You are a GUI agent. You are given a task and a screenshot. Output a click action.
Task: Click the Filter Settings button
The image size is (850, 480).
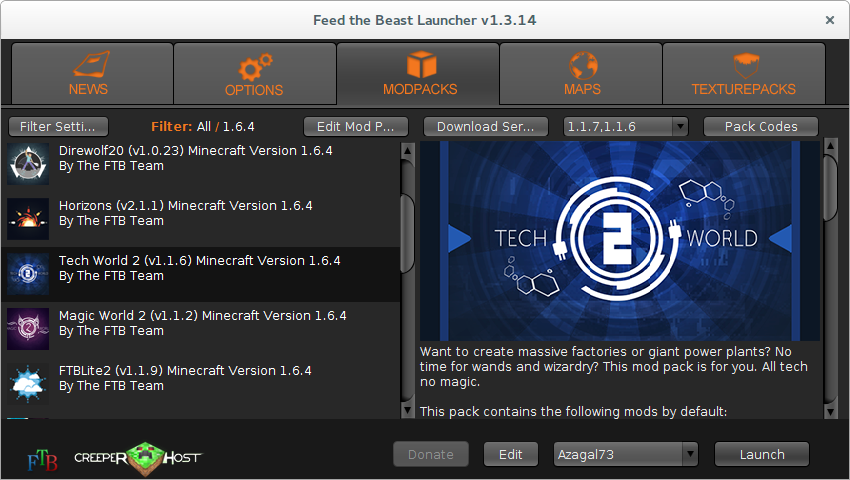pos(58,127)
